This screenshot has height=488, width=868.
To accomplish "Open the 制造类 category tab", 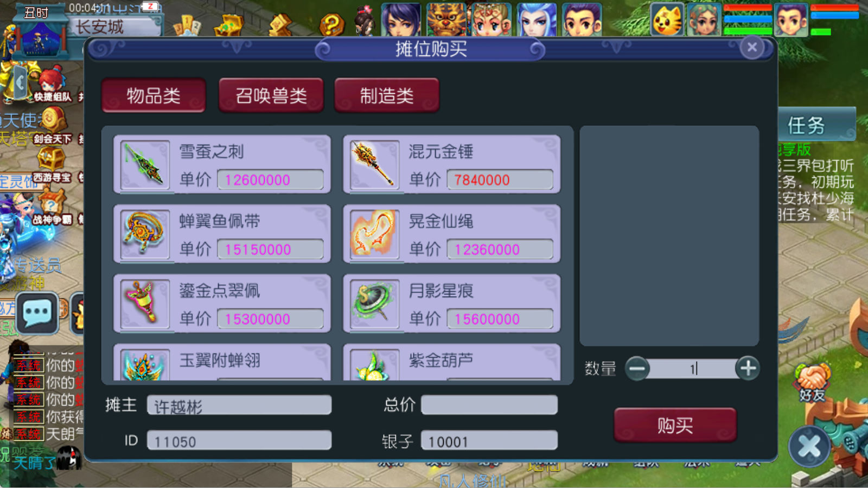I will pos(387,95).
